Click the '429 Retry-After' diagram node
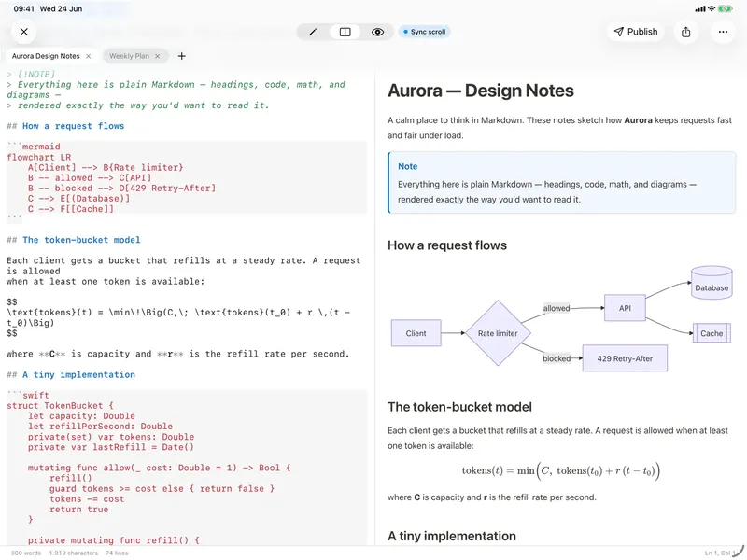747x560 pixels. click(625, 358)
